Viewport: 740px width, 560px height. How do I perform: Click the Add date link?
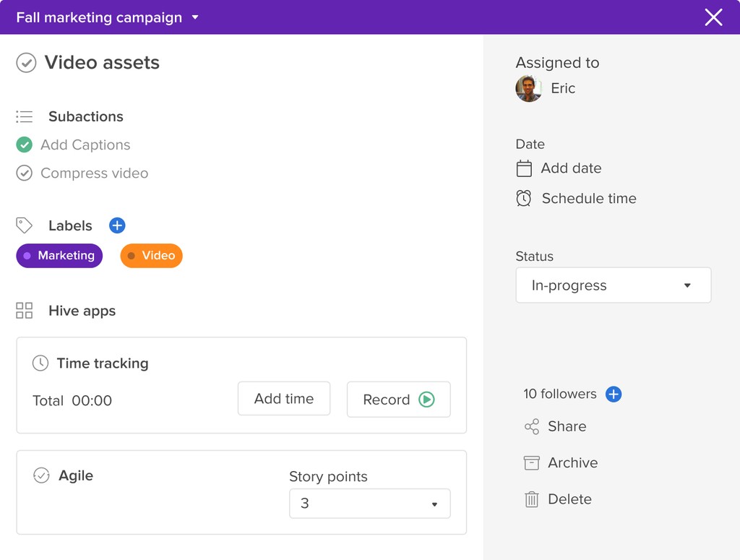click(x=571, y=168)
